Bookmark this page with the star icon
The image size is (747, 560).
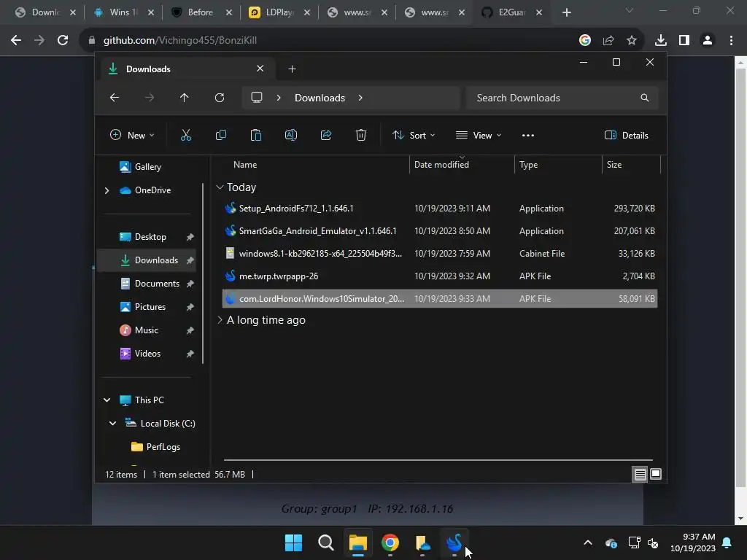(632, 41)
